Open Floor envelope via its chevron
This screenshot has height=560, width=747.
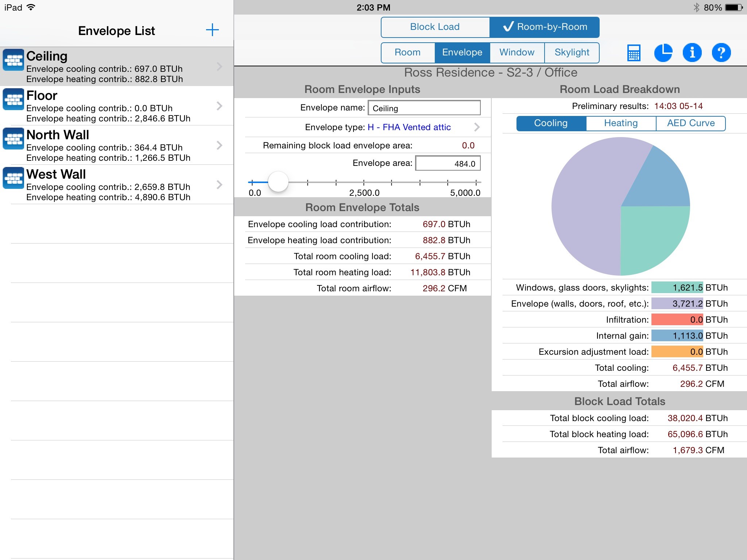(x=220, y=106)
